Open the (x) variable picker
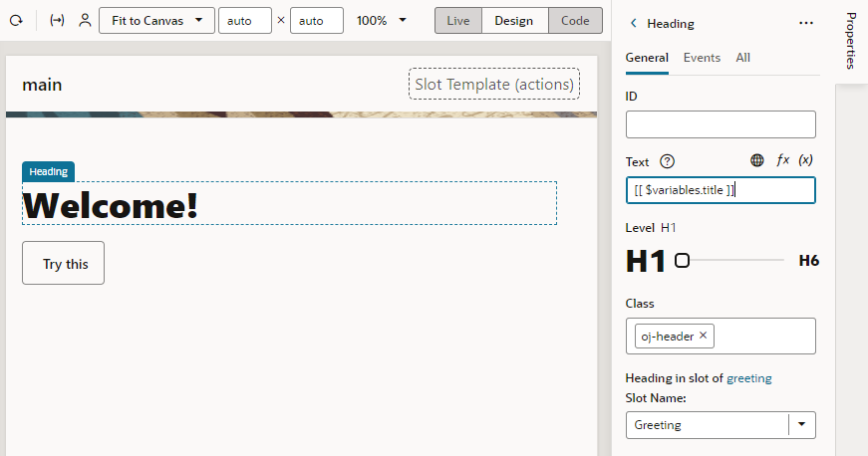This screenshot has width=868, height=456. tap(805, 160)
